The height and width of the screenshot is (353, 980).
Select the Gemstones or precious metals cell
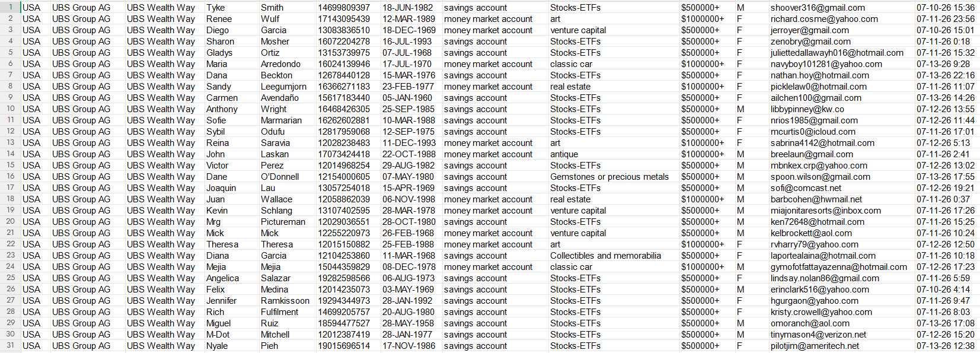(609, 177)
